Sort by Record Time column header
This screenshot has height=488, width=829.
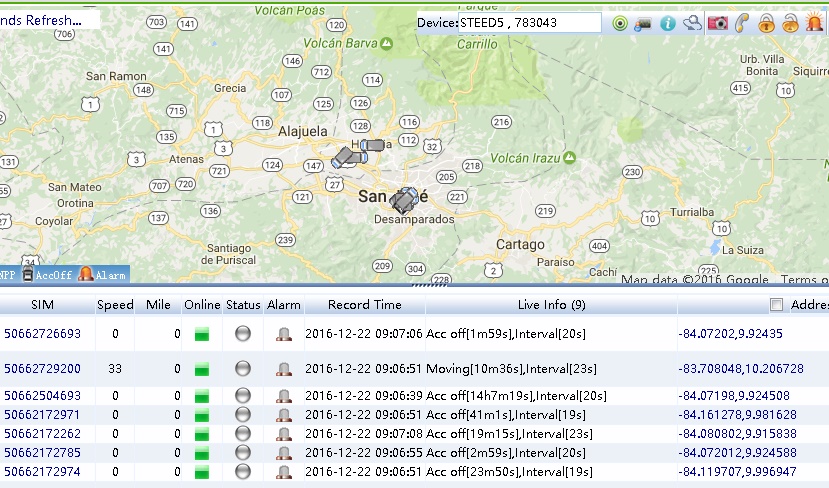tap(365, 305)
